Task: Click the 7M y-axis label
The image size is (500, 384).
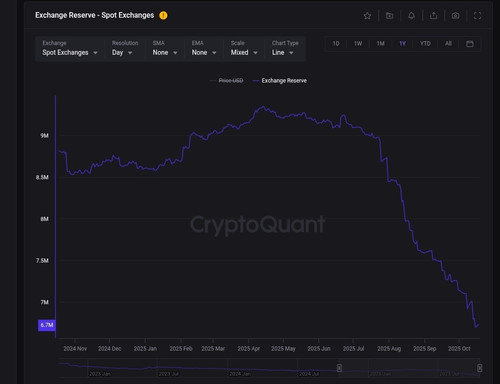Action: point(44,302)
